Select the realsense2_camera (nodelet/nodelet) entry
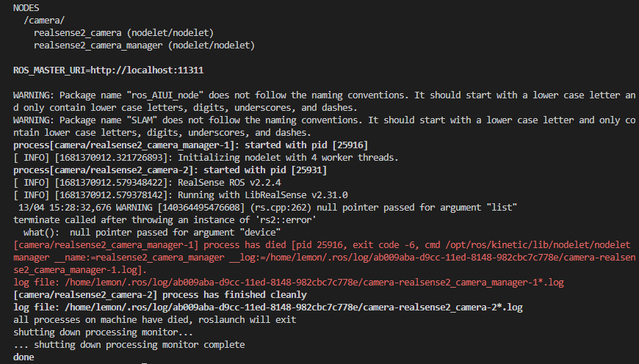Viewport: 639px width, 364px height. (x=124, y=33)
